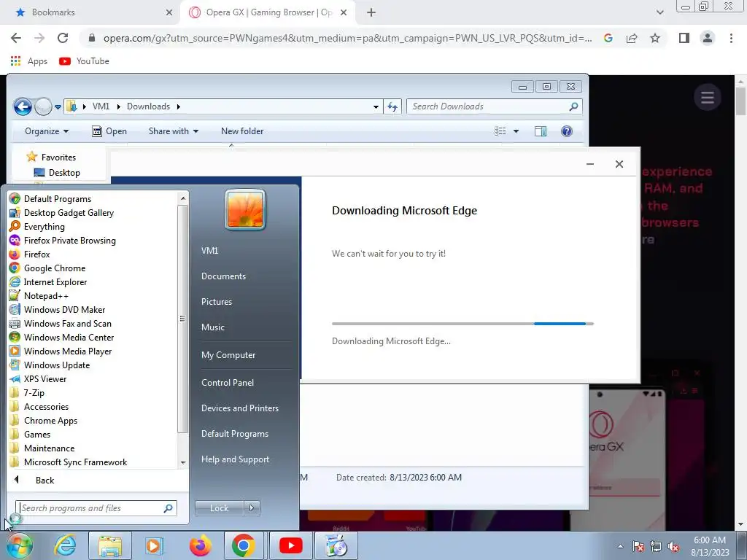Open the Everything search app
The image size is (747, 560).
point(36,227)
